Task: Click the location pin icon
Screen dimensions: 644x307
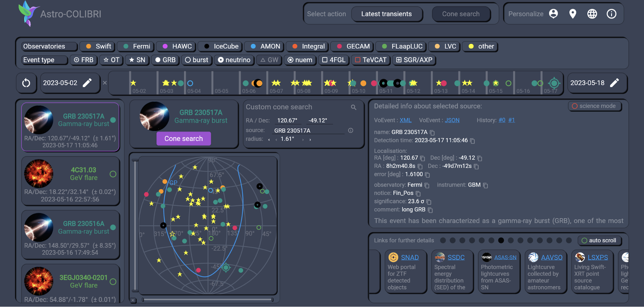Action: coord(572,14)
